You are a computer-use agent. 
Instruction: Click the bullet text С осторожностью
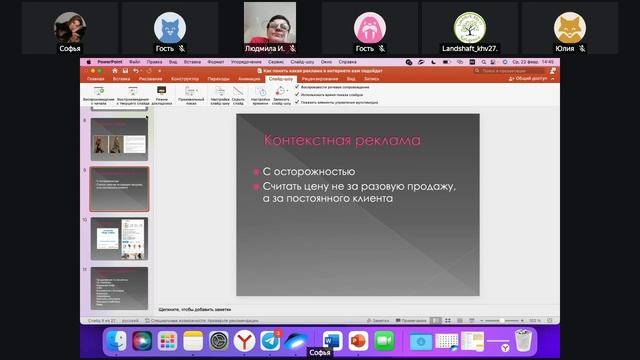(x=309, y=171)
